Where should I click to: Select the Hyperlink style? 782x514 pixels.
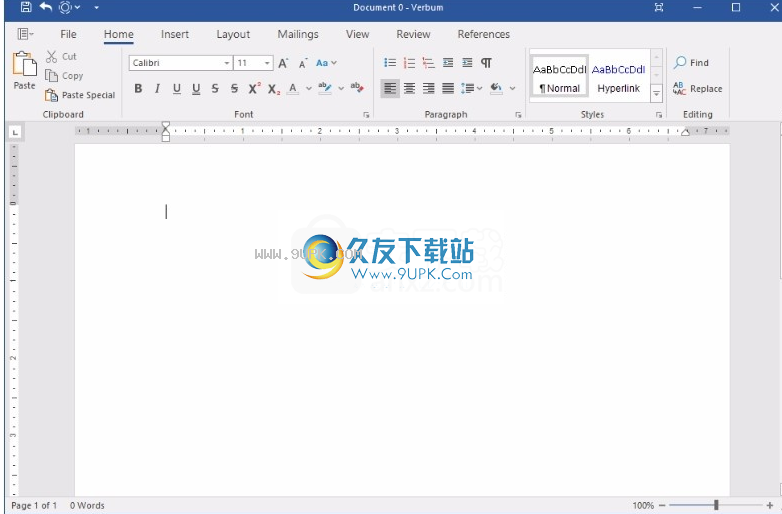click(618, 78)
